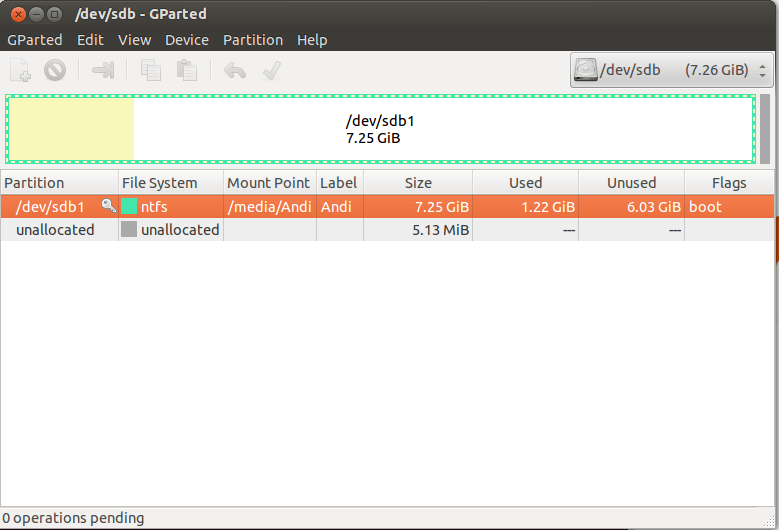The image size is (779, 530).
Task: Open the Partition menu
Action: click(252, 40)
